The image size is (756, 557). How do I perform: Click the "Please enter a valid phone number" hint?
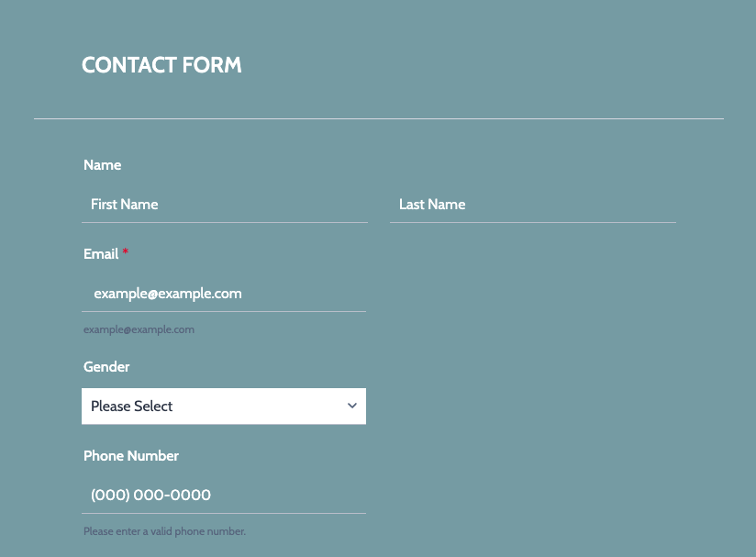164,531
